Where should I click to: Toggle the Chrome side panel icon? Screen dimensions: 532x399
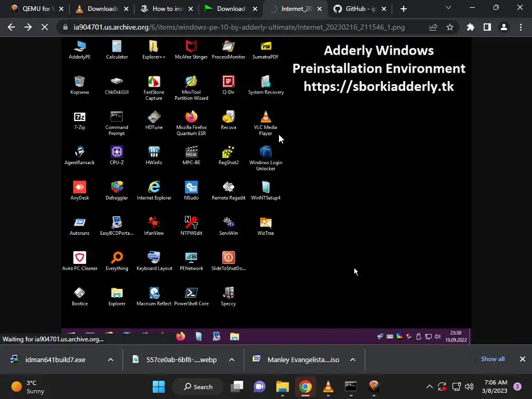click(x=487, y=27)
